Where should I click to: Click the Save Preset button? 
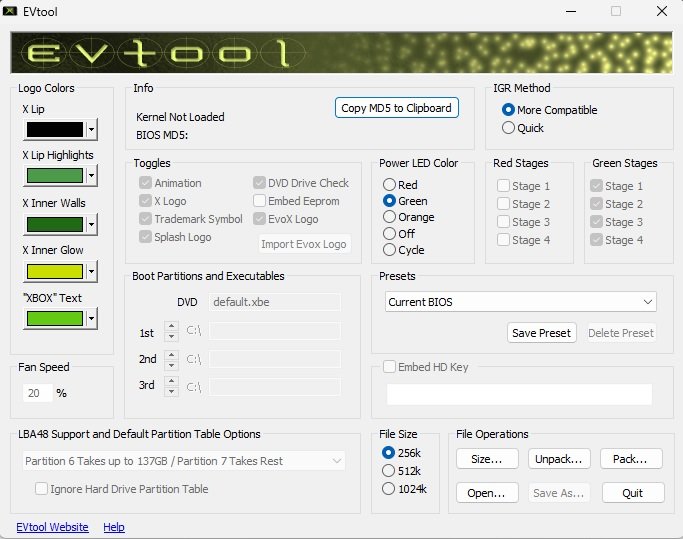pos(541,333)
